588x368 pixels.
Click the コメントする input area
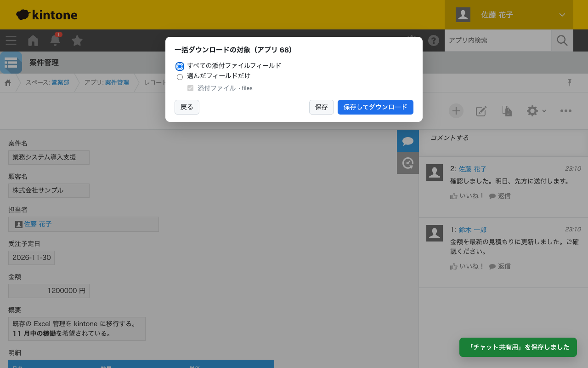point(503,138)
